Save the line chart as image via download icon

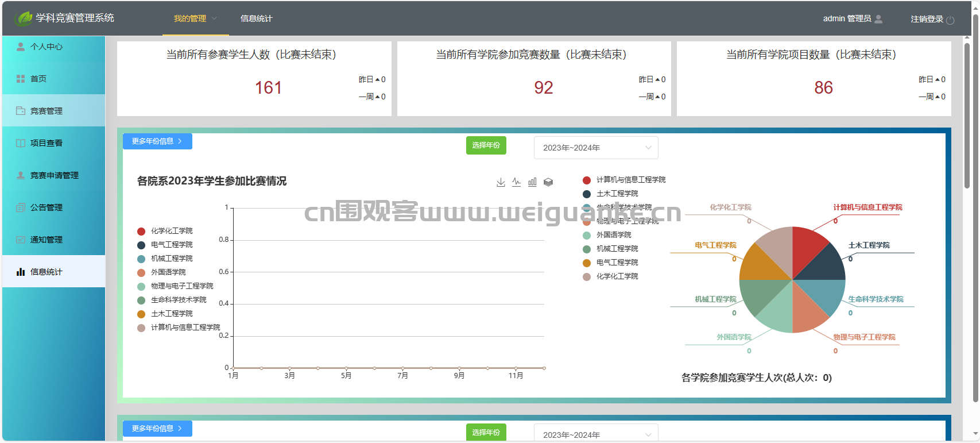point(501,182)
